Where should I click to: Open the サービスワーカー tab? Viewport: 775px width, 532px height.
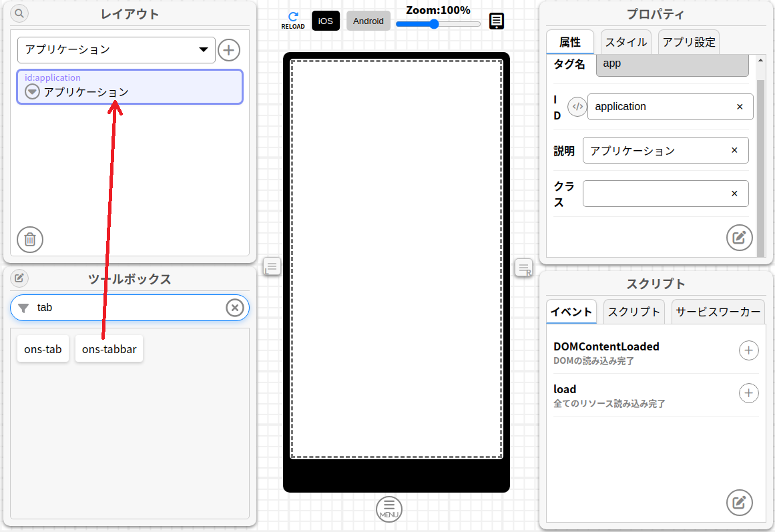pos(718,312)
